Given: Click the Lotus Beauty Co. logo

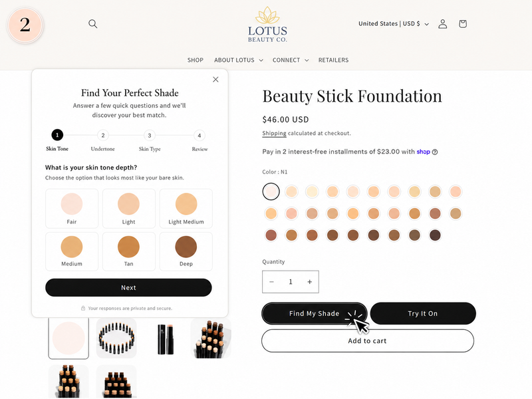Looking at the screenshot, I should tap(267, 25).
